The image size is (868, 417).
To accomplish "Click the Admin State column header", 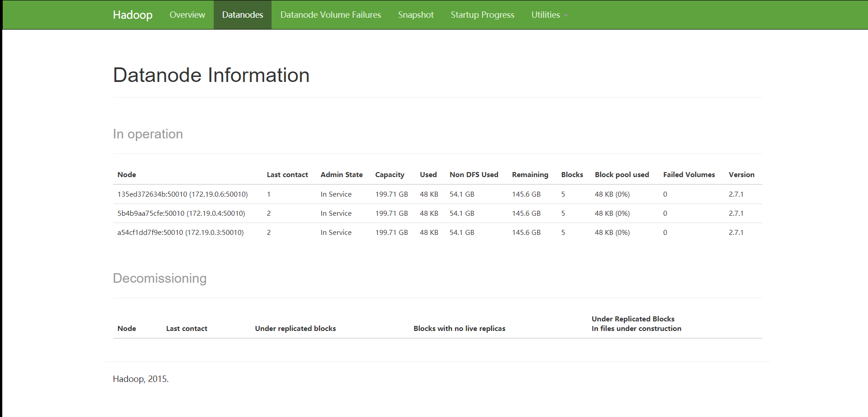I will tap(341, 175).
